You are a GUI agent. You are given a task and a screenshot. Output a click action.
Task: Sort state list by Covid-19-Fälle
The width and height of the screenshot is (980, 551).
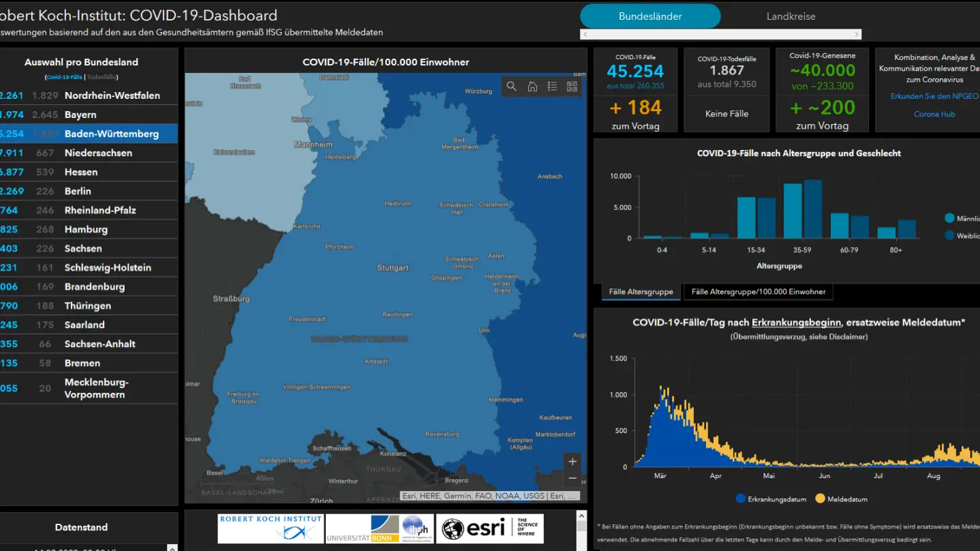[64, 78]
